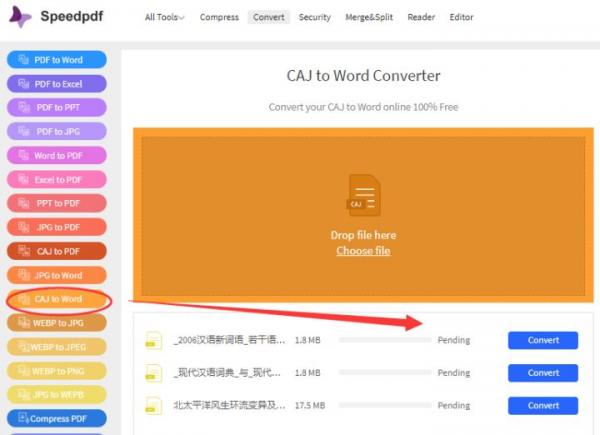Click the Drop file here text
The width and height of the screenshot is (600, 435).
coord(363,235)
